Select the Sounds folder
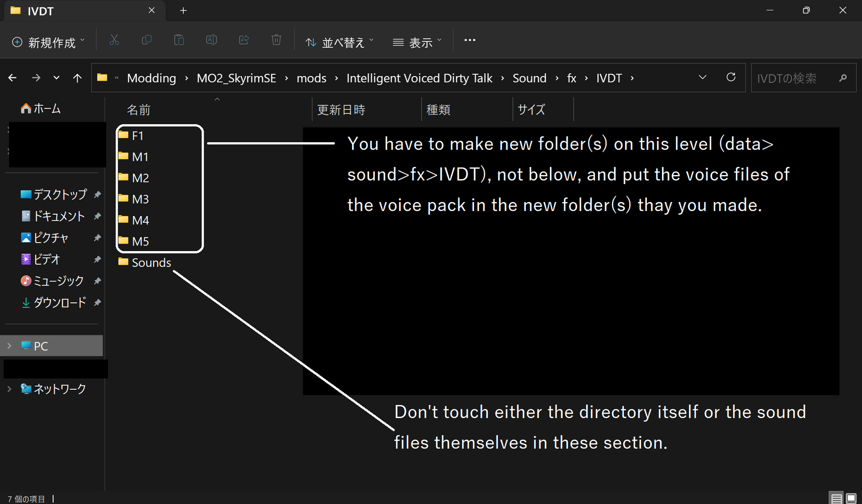862x504 pixels. 145,262
